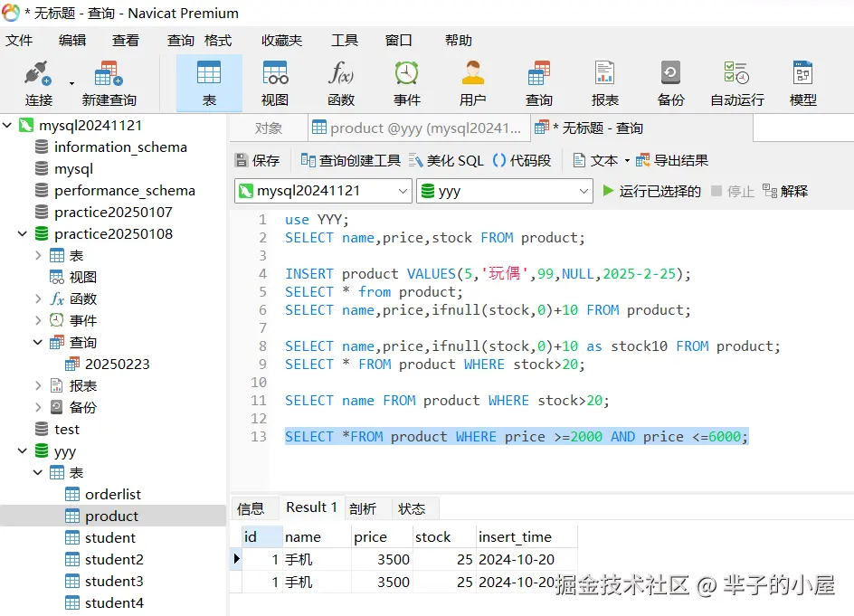Click 美化 SQL to beautify the query
The width and height of the screenshot is (854, 616).
click(446, 160)
